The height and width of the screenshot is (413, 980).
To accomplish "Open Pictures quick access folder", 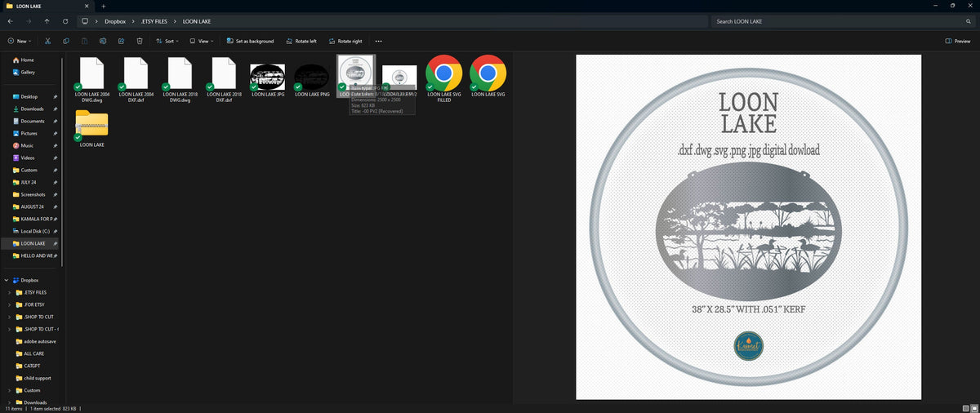I will coord(29,133).
